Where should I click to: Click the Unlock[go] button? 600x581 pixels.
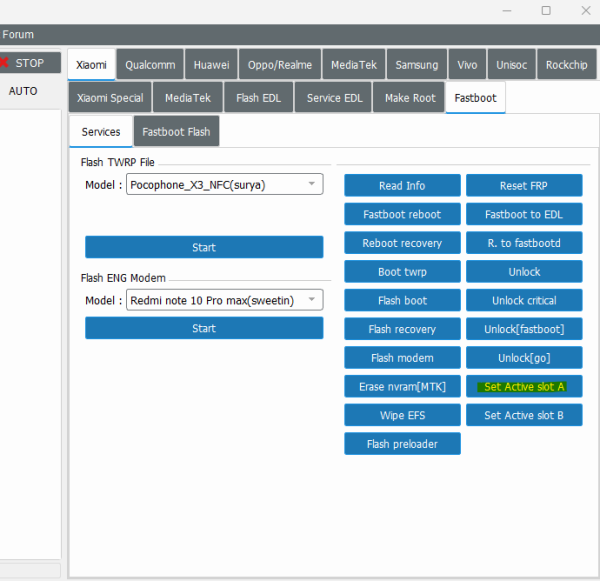pyautogui.click(x=524, y=357)
